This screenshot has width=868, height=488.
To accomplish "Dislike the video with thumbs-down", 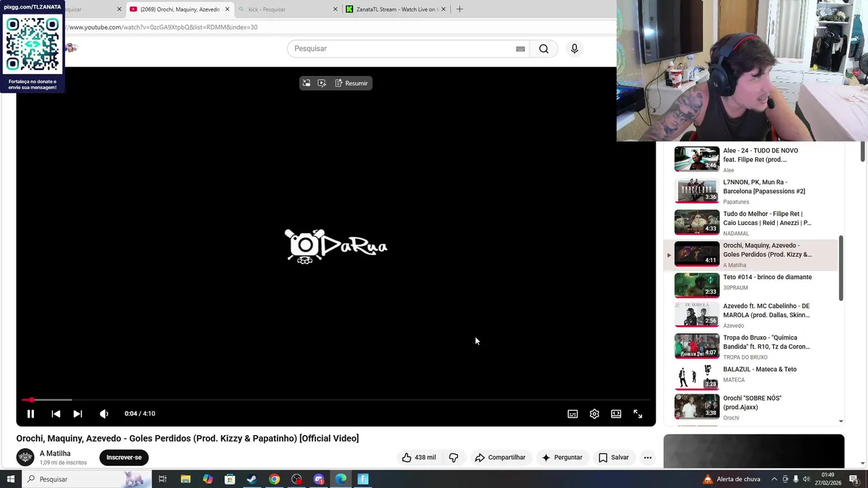I will click(x=454, y=457).
